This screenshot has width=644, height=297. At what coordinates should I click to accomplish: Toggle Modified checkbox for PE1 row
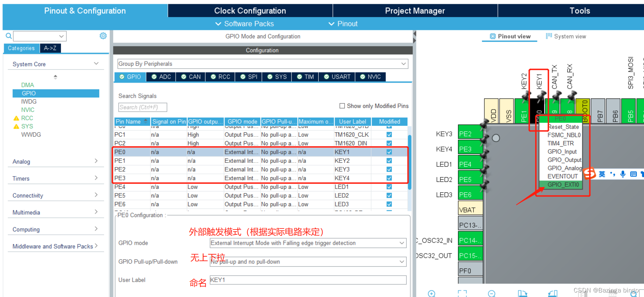389,161
